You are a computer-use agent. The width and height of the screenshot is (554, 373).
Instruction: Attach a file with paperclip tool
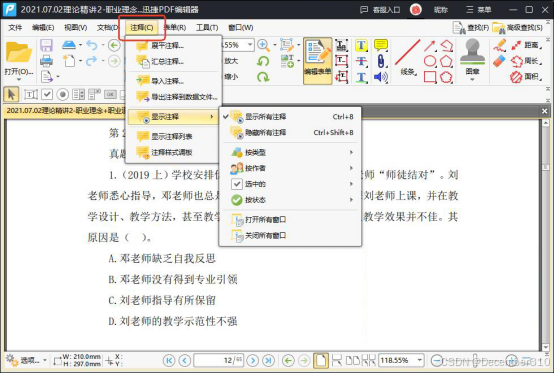tap(381, 61)
